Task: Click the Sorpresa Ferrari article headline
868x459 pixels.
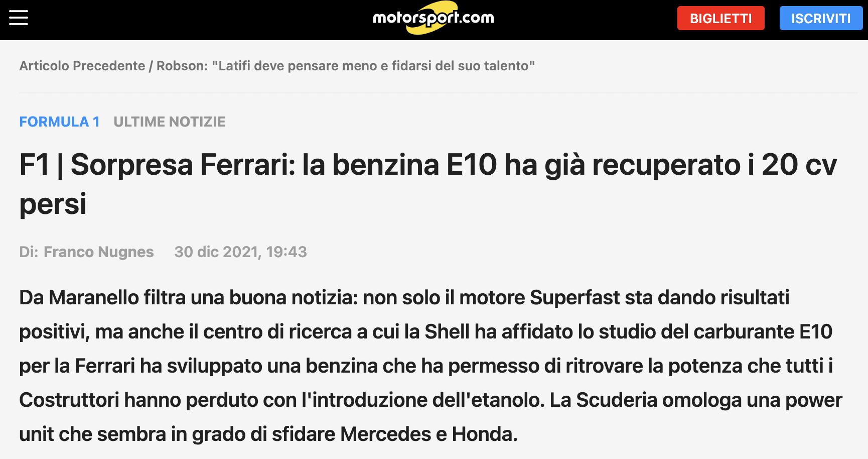Action: coord(428,184)
